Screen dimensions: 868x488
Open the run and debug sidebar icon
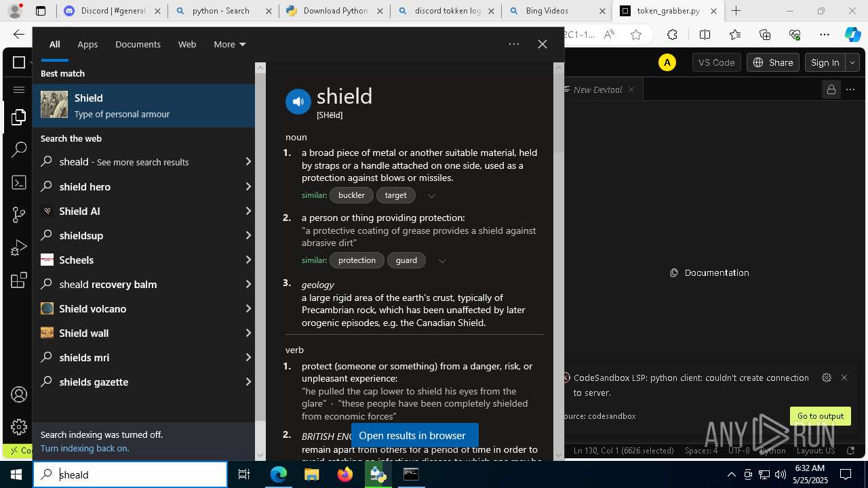coord(19,248)
